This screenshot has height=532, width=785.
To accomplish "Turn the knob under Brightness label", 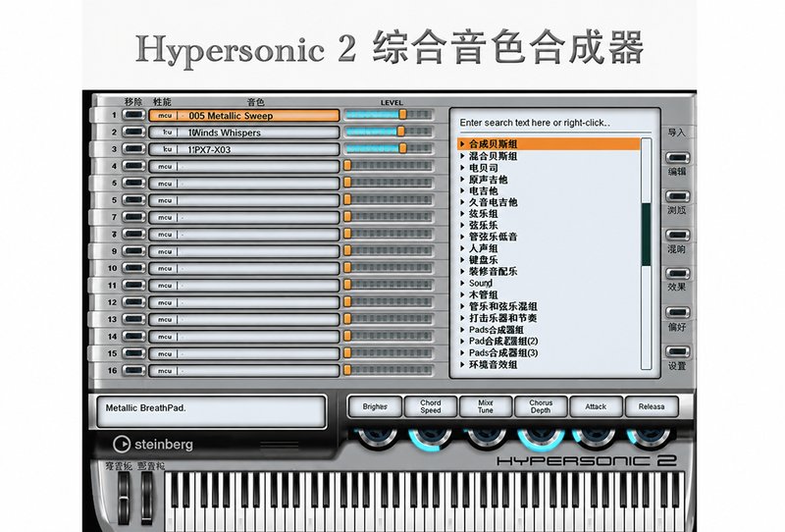I will pos(376,437).
